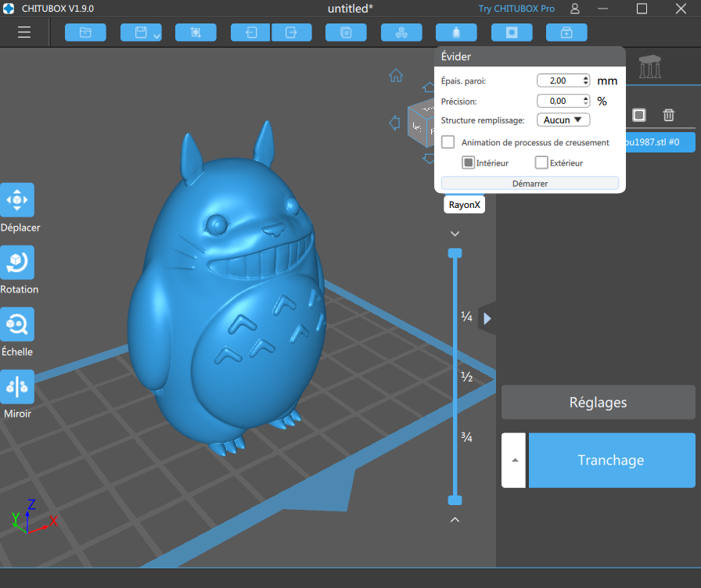Open the Structure remplissage Aucun dropdown
The height and width of the screenshot is (588, 701).
563,120
